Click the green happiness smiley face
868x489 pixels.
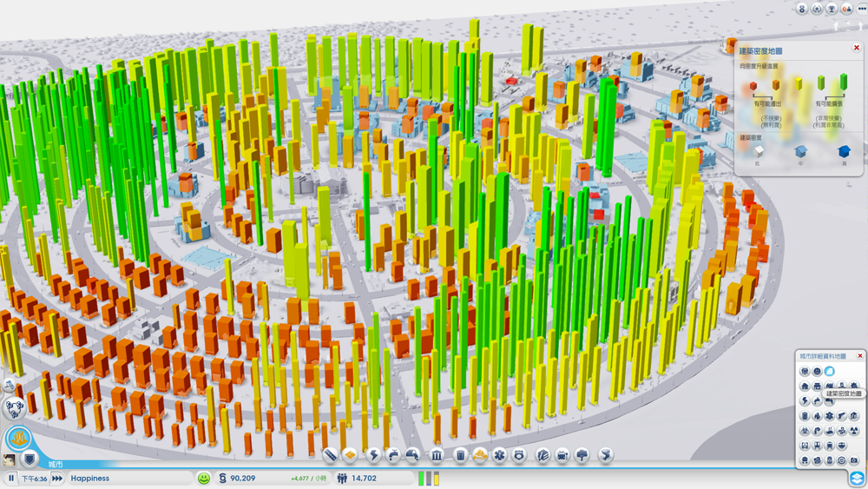coord(204,478)
